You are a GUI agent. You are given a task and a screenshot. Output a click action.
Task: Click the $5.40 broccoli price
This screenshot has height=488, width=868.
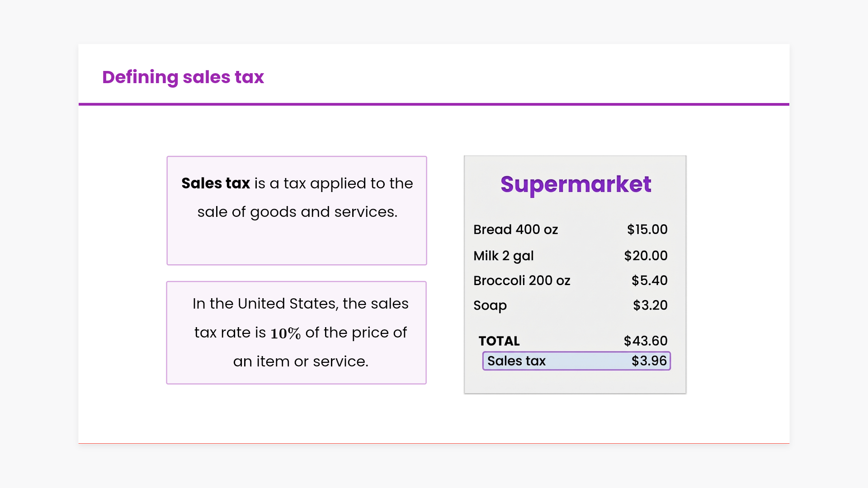click(x=649, y=281)
